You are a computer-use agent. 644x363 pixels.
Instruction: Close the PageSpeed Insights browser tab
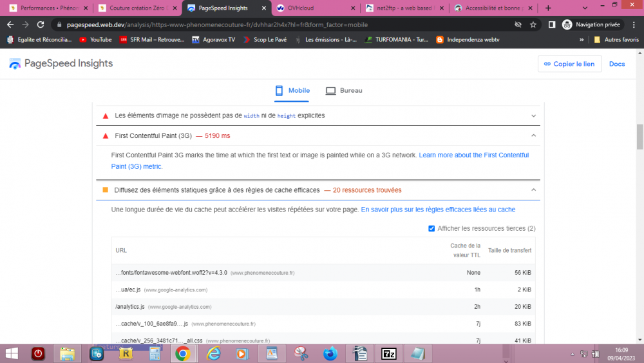click(263, 8)
